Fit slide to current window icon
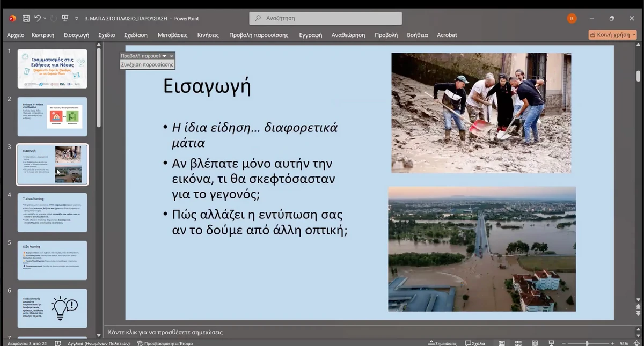This screenshot has width=644, height=346. click(x=637, y=343)
